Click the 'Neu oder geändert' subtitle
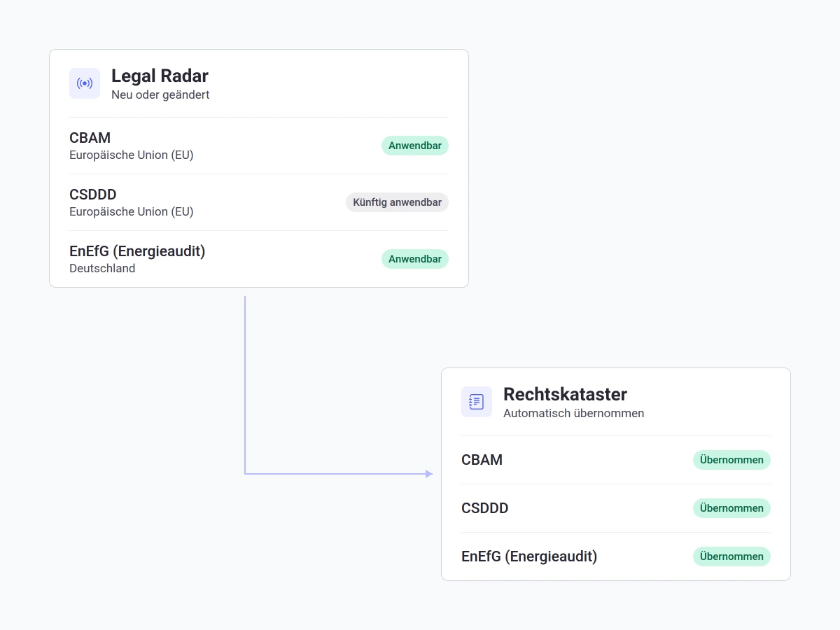 point(160,94)
